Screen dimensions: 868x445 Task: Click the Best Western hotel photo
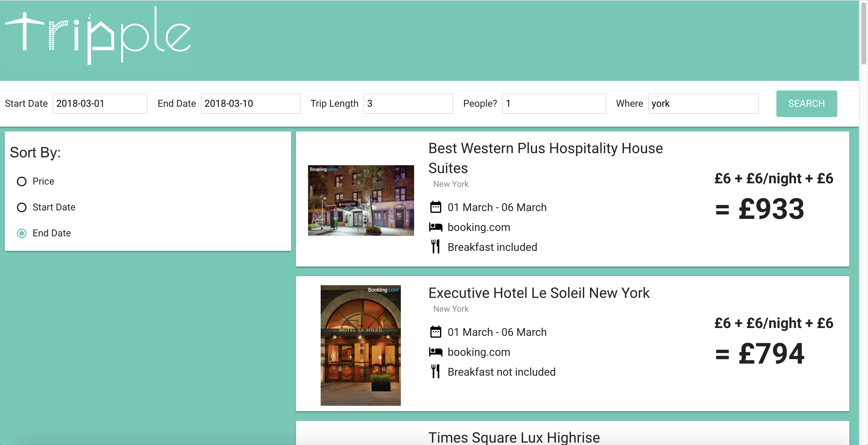coord(360,200)
